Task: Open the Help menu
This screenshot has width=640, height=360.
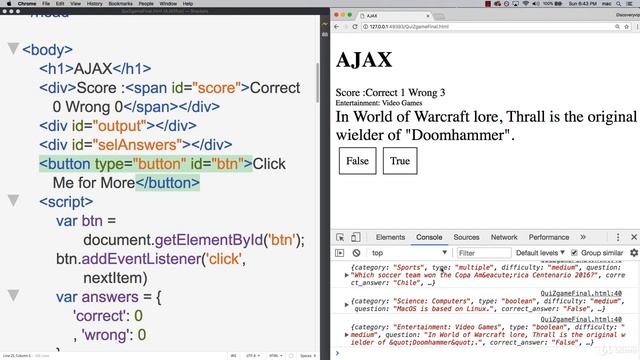Action: (x=188, y=4)
